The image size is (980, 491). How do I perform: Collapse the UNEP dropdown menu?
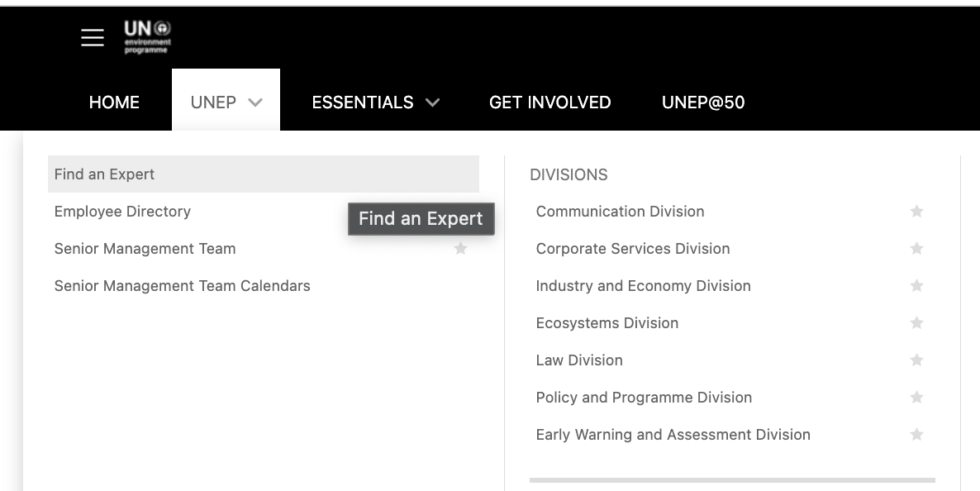pyautogui.click(x=226, y=100)
